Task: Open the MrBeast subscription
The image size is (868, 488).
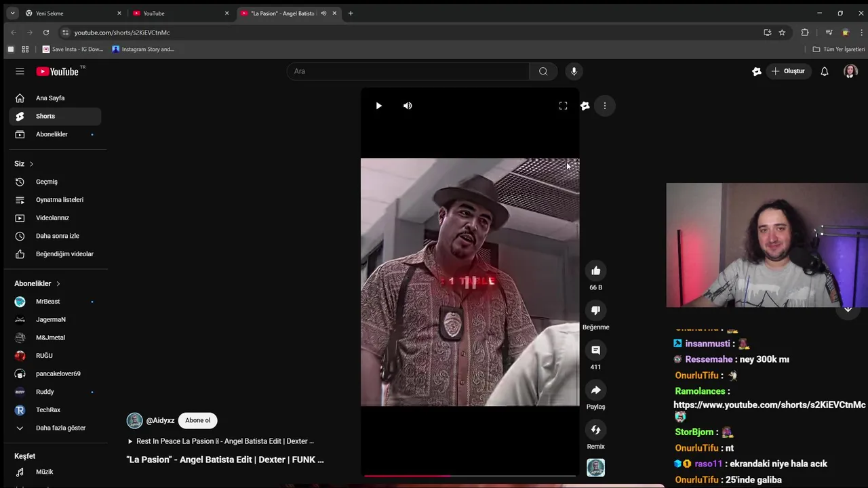Action: click(x=56, y=302)
